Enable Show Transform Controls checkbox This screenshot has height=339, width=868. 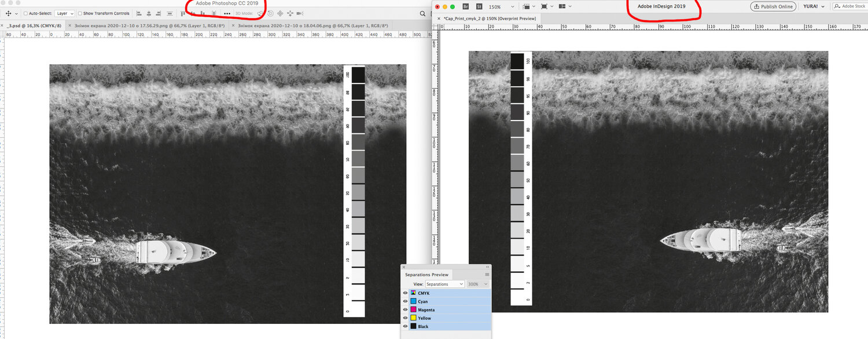pos(80,13)
